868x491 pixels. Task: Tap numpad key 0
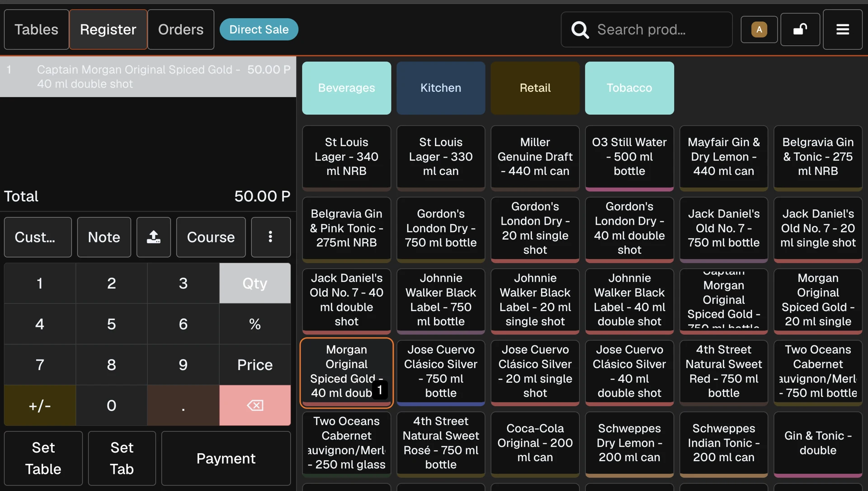click(112, 405)
